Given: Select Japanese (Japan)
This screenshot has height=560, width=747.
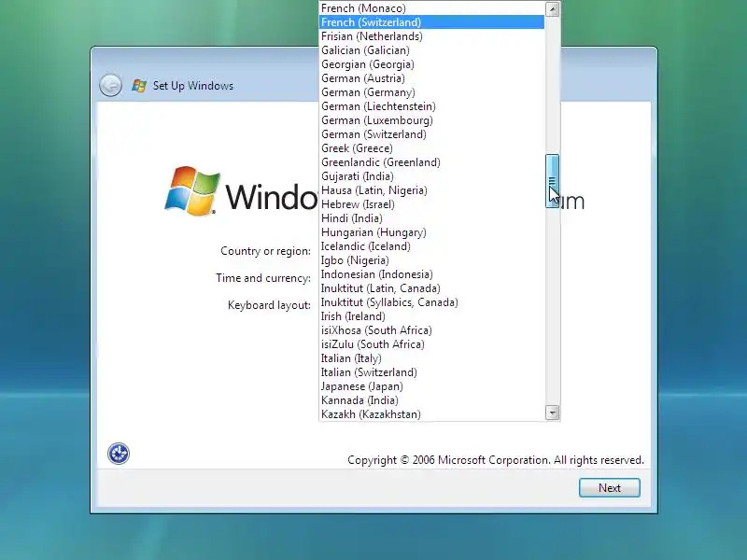Looking at the screenshot, I should (431, 386).
